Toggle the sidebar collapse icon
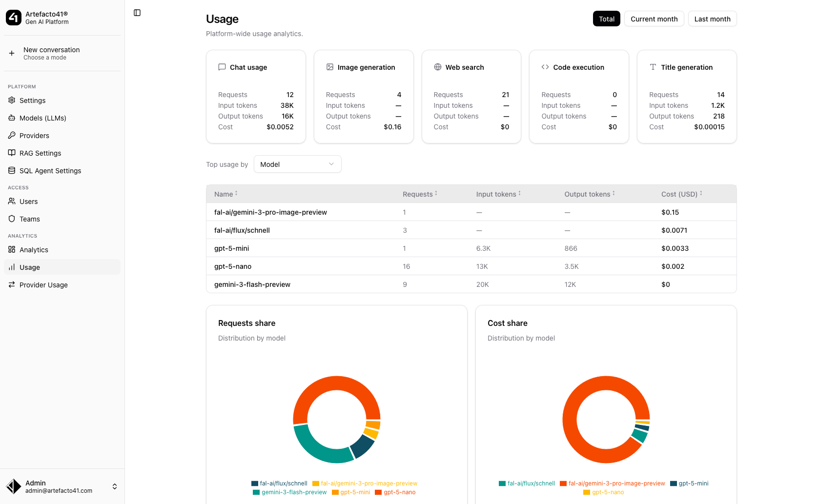The height and width of the screenshot is (504, 818). point(137,13)
